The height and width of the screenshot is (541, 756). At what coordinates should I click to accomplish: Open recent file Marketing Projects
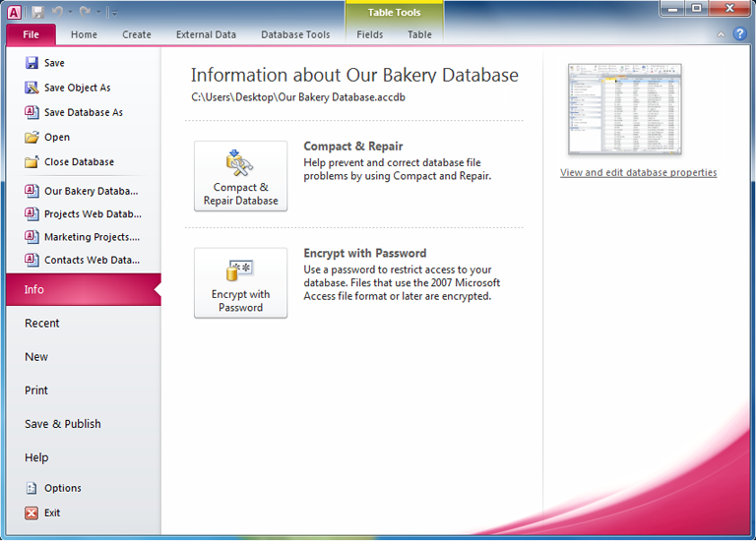coord(91,236)
